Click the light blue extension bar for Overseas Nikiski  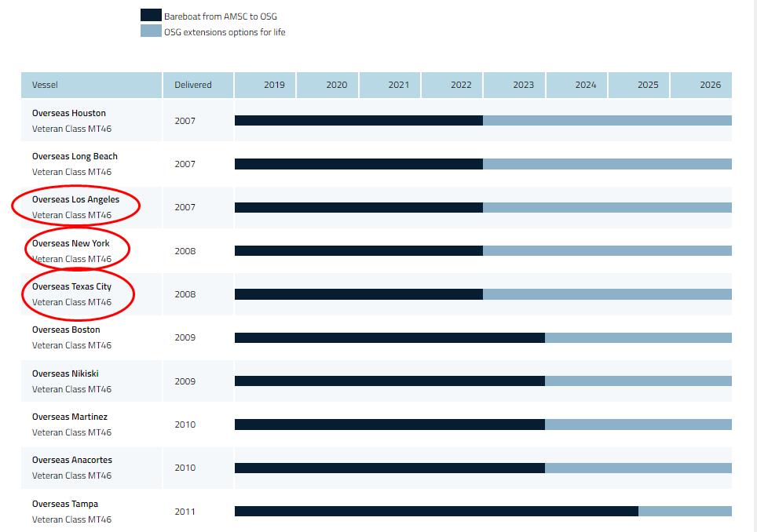[638, 381]
